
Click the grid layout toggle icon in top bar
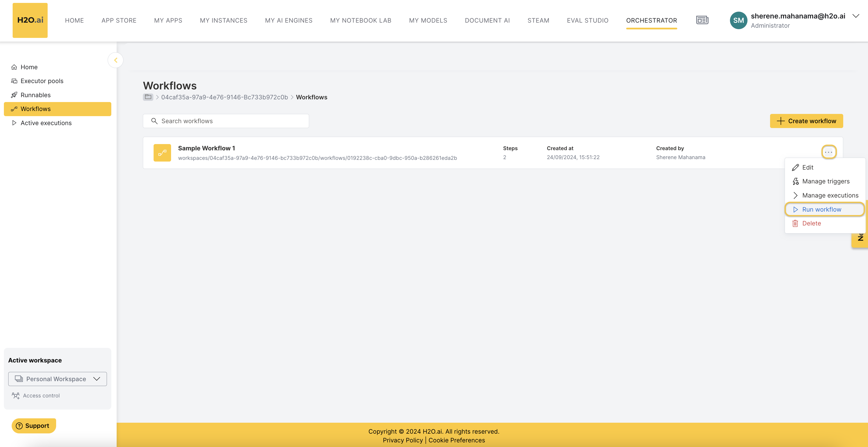click(703, 20)
